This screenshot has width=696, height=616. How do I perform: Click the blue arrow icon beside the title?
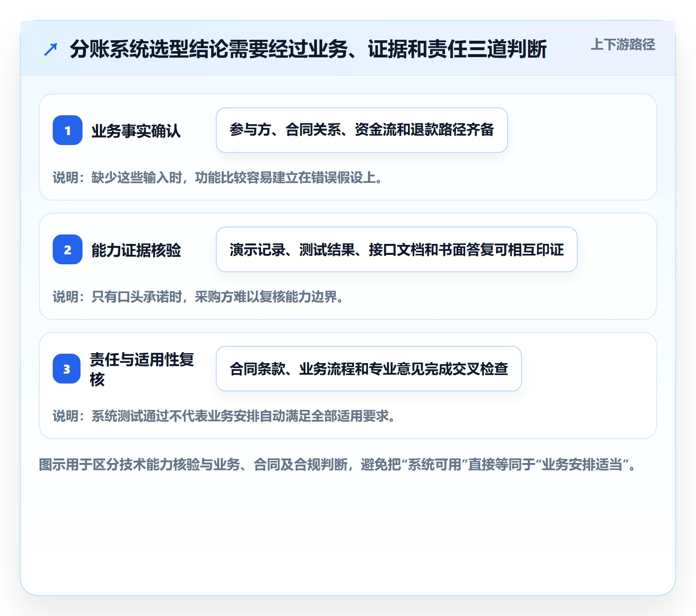pyautogui.click(x=51, y=49)
